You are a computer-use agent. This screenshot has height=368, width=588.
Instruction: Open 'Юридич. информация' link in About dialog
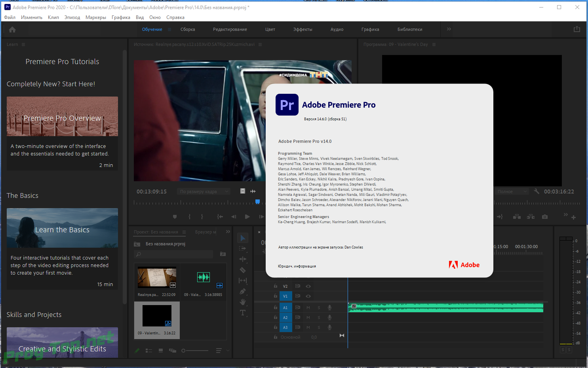pyautogui.click(x=297, y=266)
